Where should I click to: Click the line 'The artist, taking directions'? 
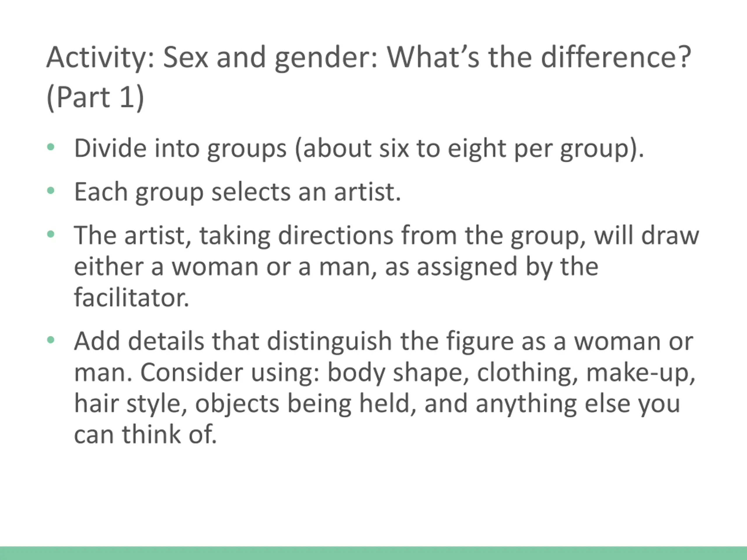(387, 236)
